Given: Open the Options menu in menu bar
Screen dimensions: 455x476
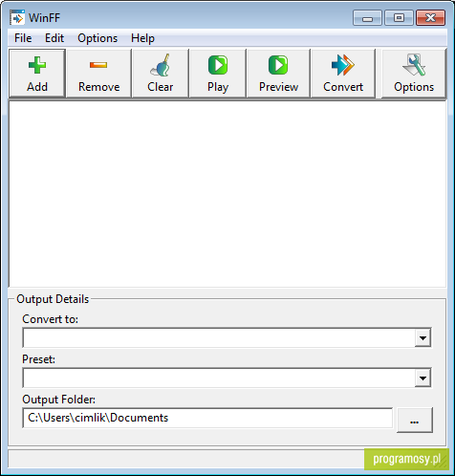Looking at the screenshot, I should point(97,38).
